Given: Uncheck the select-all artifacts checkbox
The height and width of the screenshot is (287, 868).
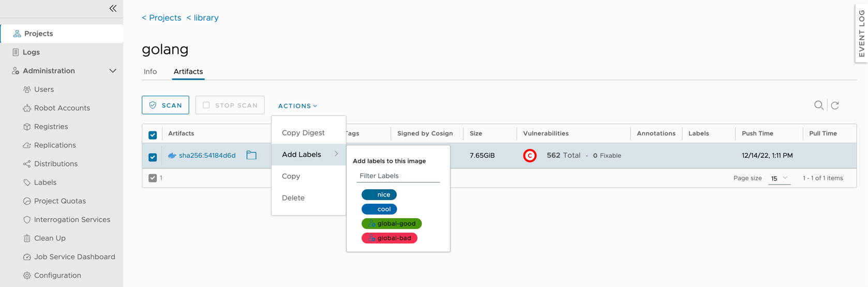Looking at the screenshot, I should [x=153, y=135].
